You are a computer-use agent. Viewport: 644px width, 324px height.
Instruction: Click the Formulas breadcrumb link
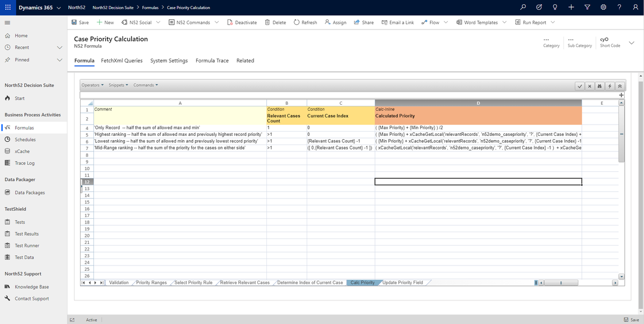(150, 8)
